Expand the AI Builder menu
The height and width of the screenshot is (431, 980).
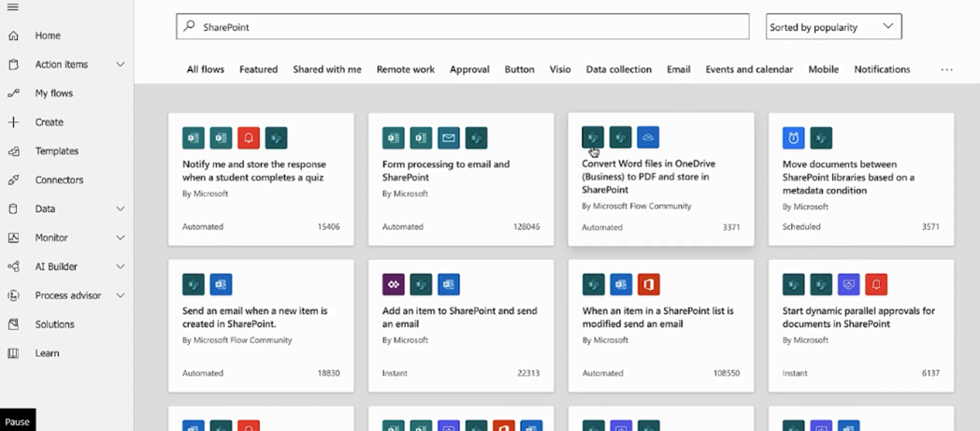coord(120,266)
